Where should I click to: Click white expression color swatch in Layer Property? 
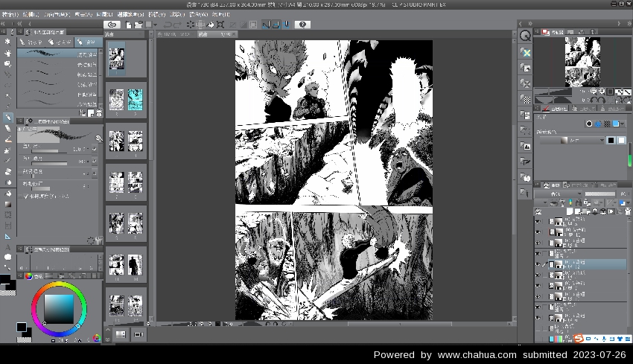pos(621,140)
